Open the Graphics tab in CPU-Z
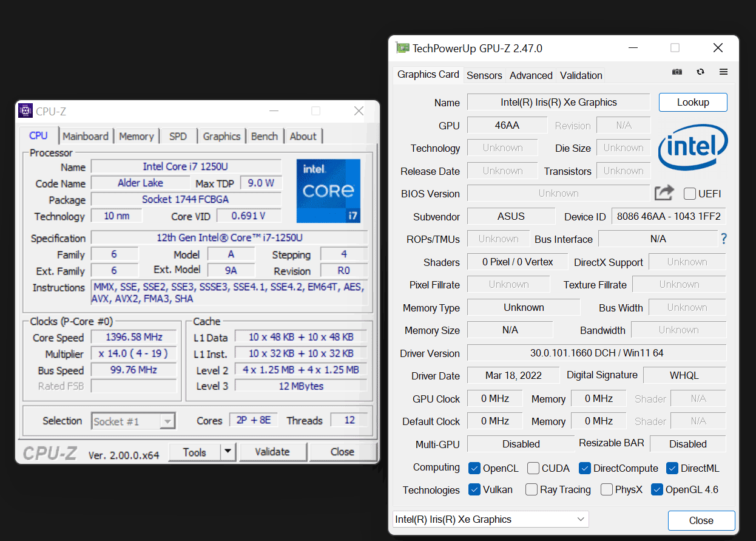 221,136
